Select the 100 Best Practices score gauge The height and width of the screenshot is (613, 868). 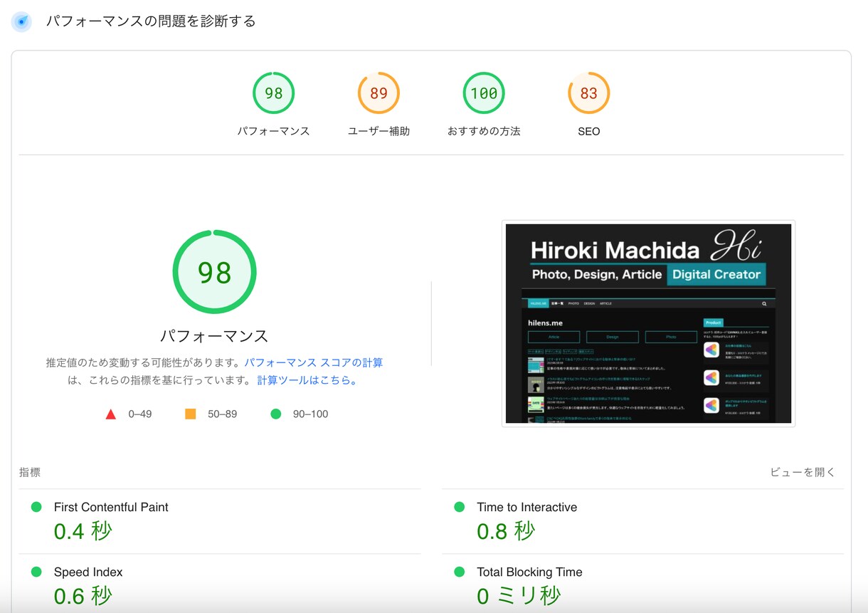(484, 93)
